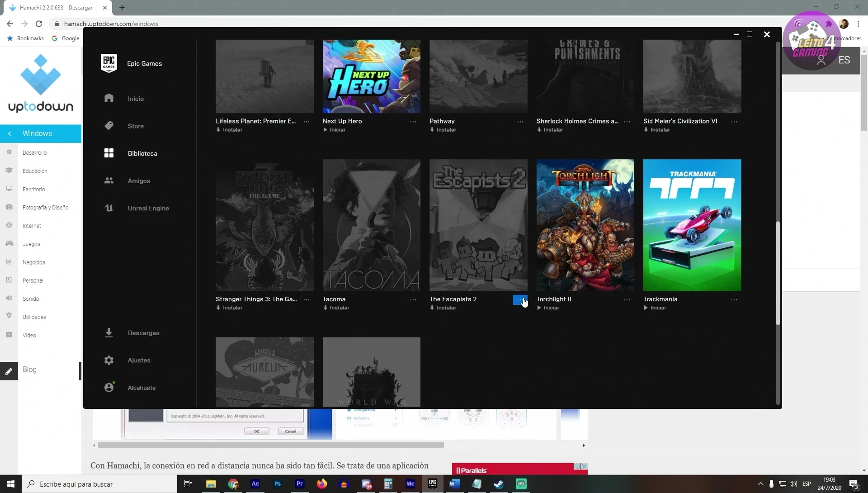Open options dots for Sid Meier's Civilization VI

734,122
